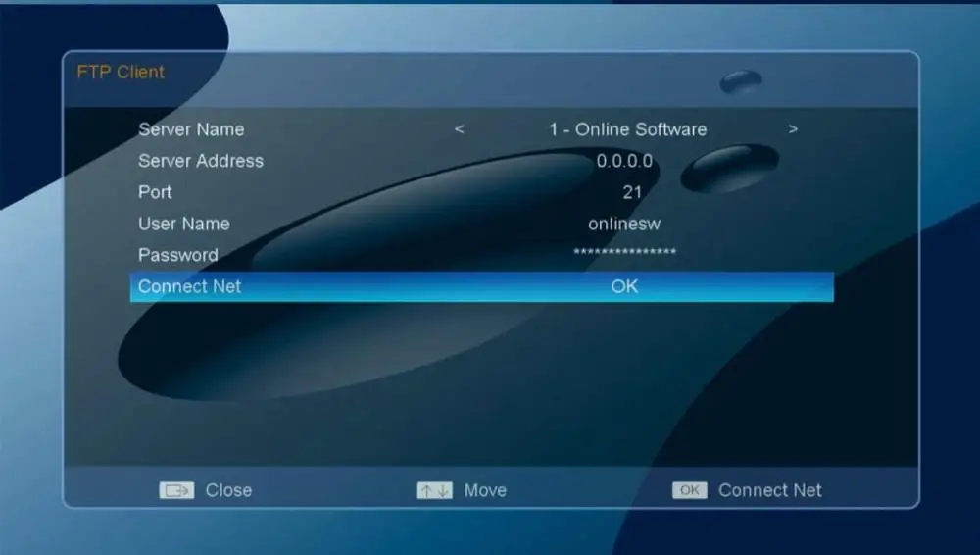Select the User Name row label
980x555 pixels.
(x=184, y=224)
